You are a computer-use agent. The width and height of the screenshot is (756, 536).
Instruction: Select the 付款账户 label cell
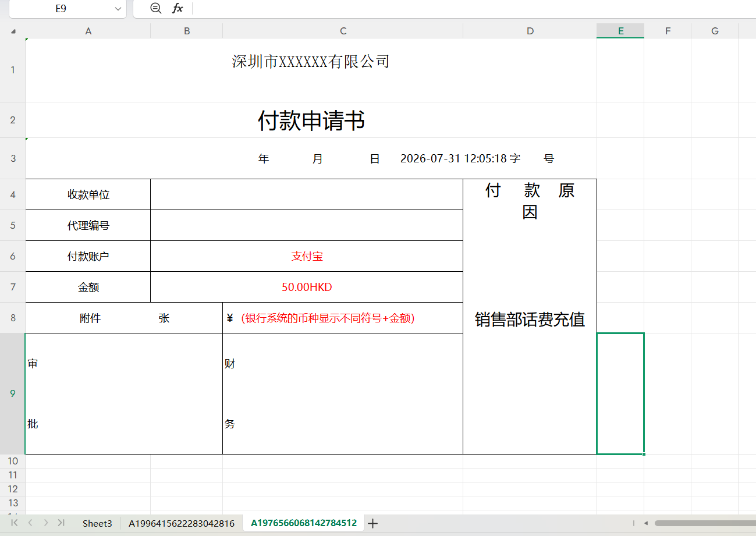(x=88, y=256)
